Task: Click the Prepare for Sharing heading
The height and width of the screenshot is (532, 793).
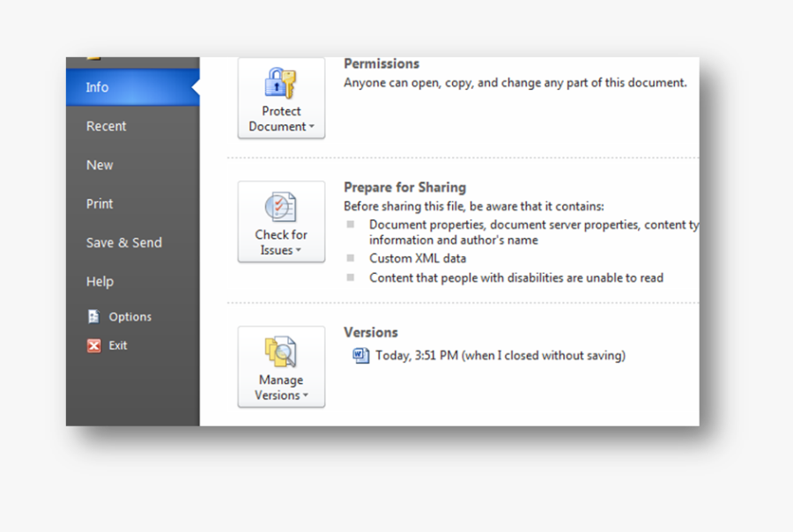Action: (x=404, y=187)
